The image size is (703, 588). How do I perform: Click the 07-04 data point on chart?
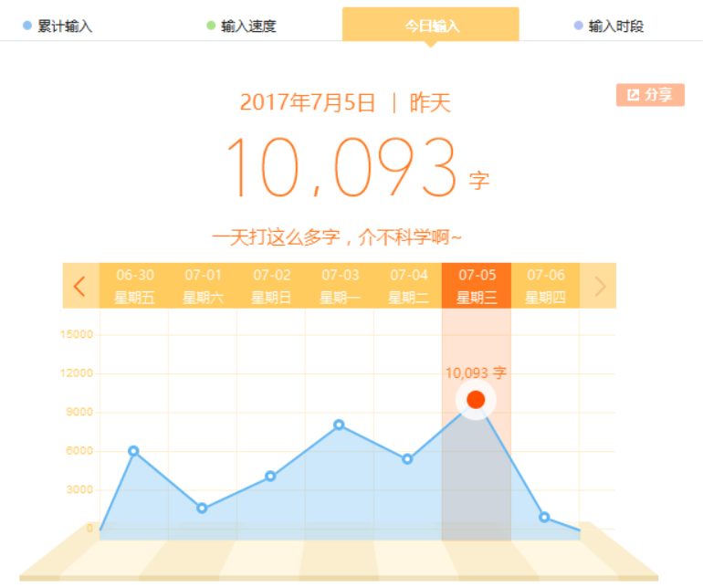(x=407, y=459)
